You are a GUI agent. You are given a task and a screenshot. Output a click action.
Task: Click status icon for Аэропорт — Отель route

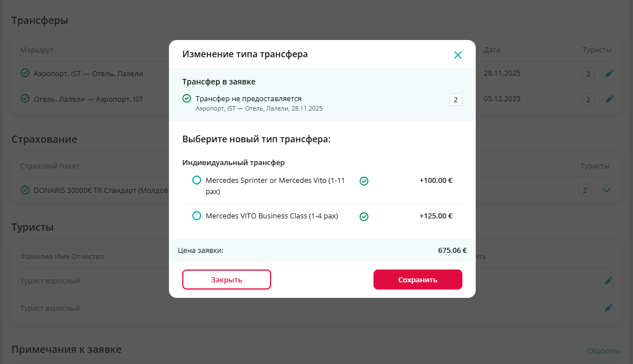[25, 73]
